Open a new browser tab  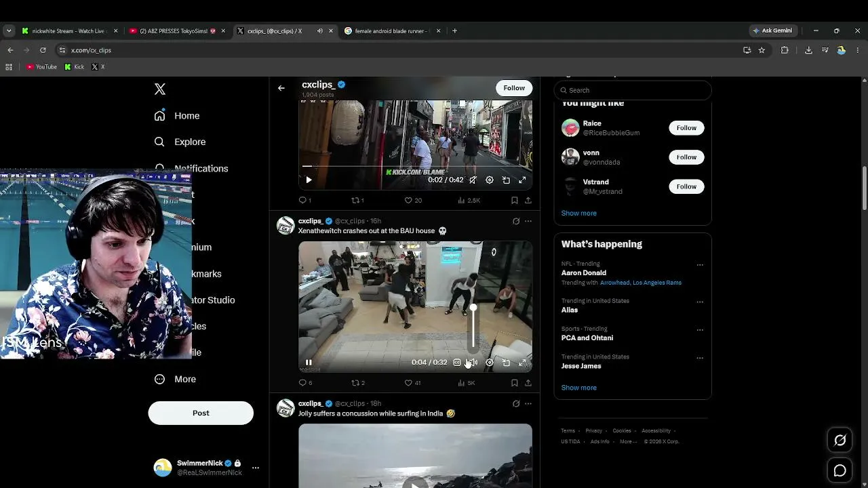click(454, 30)
